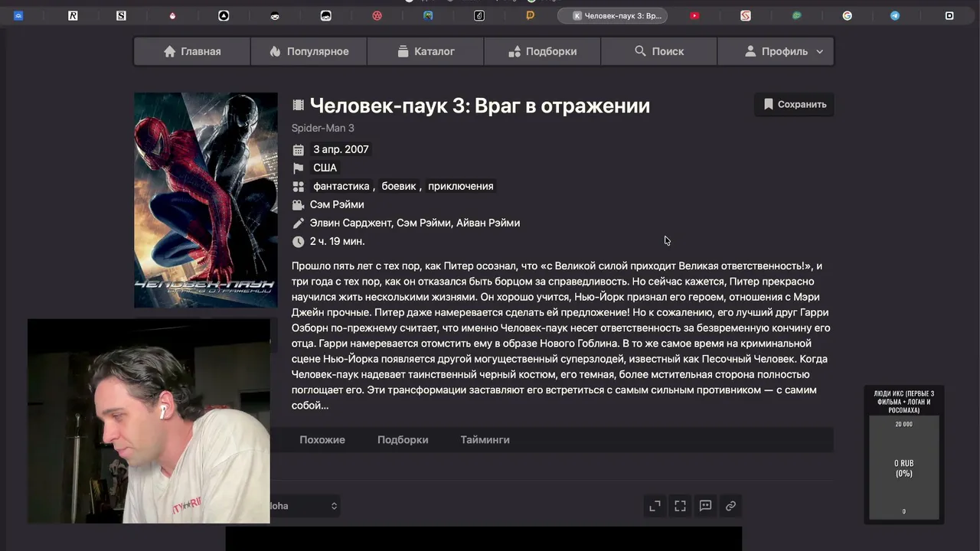Select the Человек-паук 3 browser tab

(612, 15)
